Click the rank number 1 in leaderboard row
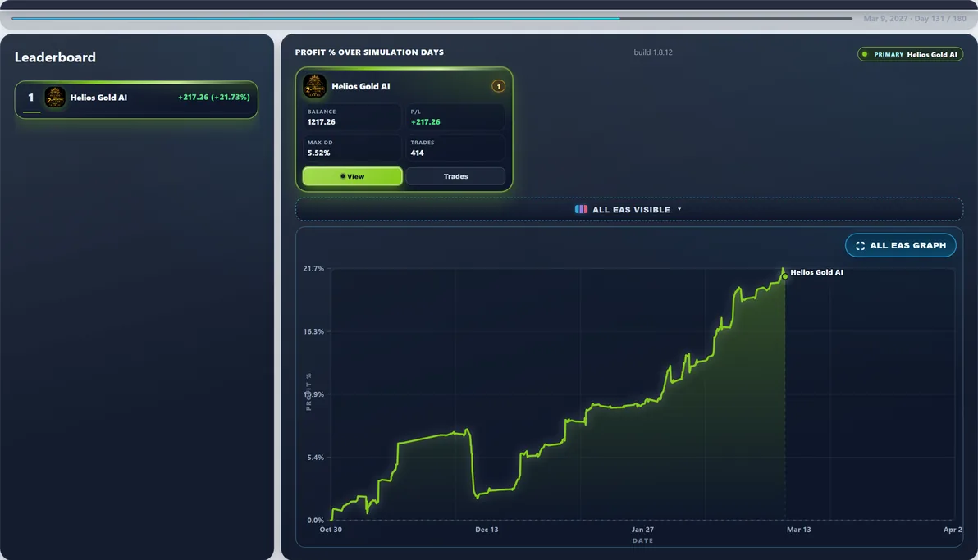This screenshot has width=978, height=560. tap(30, 98)
